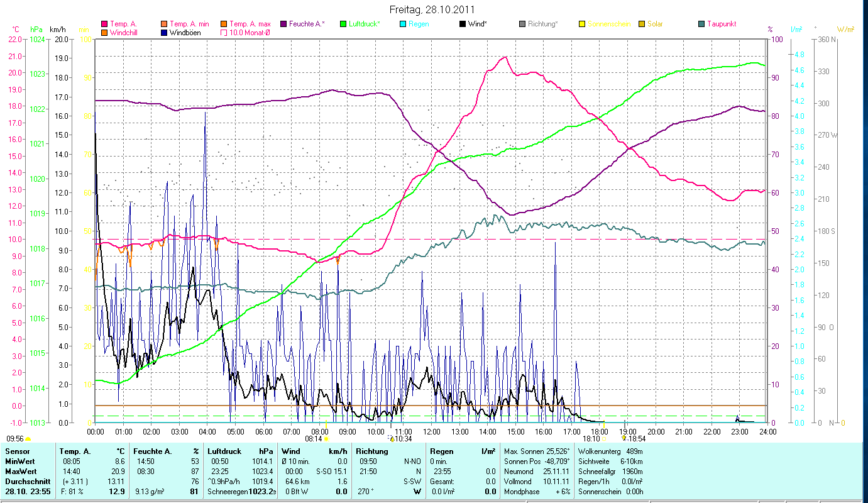
Task: Select the MaxWert row label
Action: pos(21,472)
